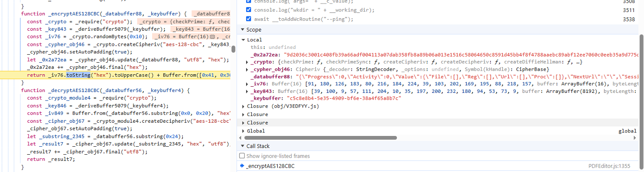Image resolution: width=644 pixels, height=172 pixels.
Task: Expand the _crypto object entry
Action: (247, 62)
